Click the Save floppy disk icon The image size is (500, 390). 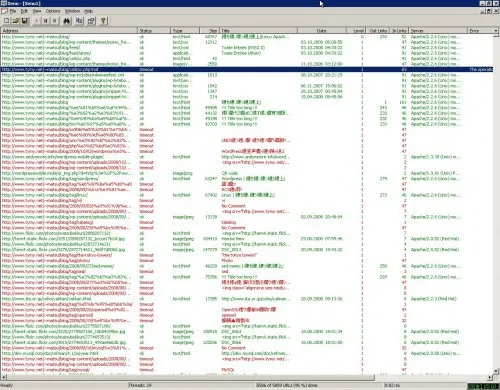24,21
